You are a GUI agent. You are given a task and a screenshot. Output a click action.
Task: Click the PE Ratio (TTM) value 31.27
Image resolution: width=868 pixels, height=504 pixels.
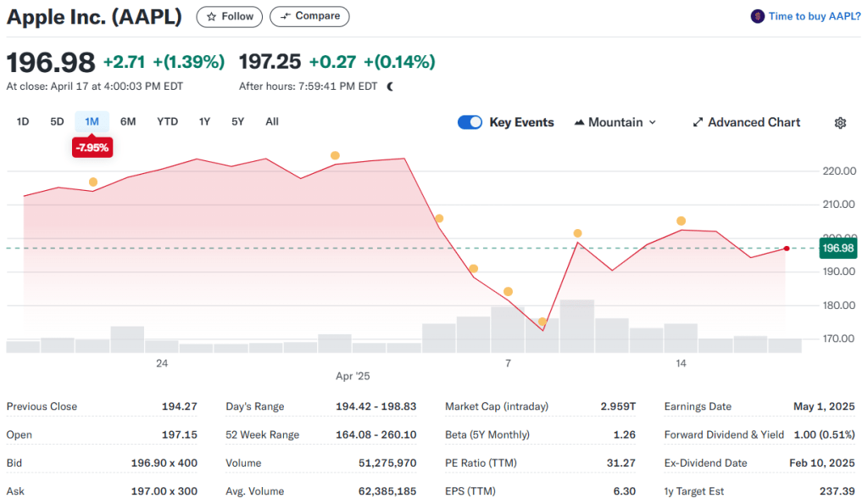(621, 463)
